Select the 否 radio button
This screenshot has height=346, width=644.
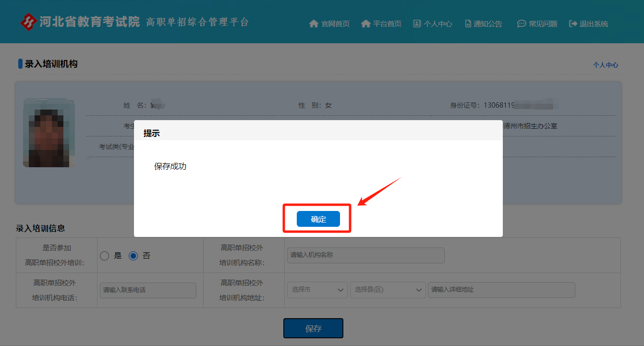click(133, 256)
